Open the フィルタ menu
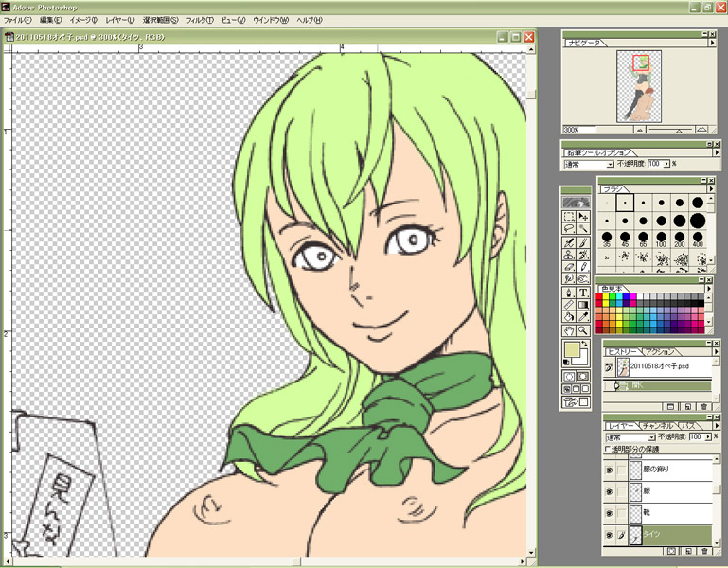Screen dimensions: 728x568 tap(200, 20)
